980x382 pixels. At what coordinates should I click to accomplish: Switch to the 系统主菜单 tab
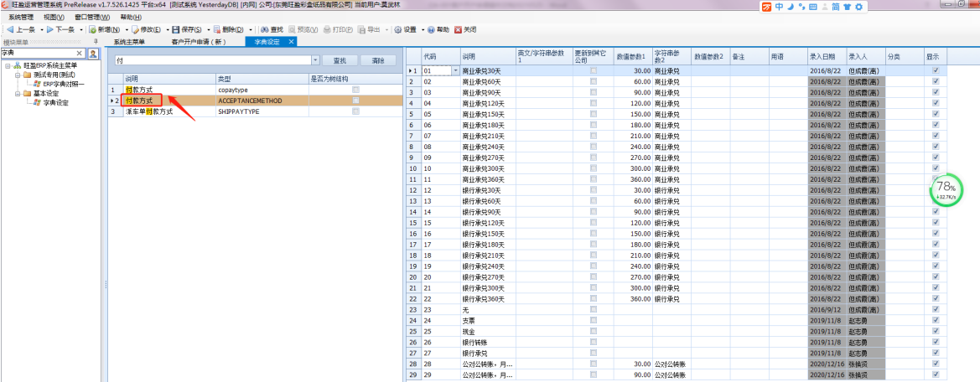coord(129,42)
